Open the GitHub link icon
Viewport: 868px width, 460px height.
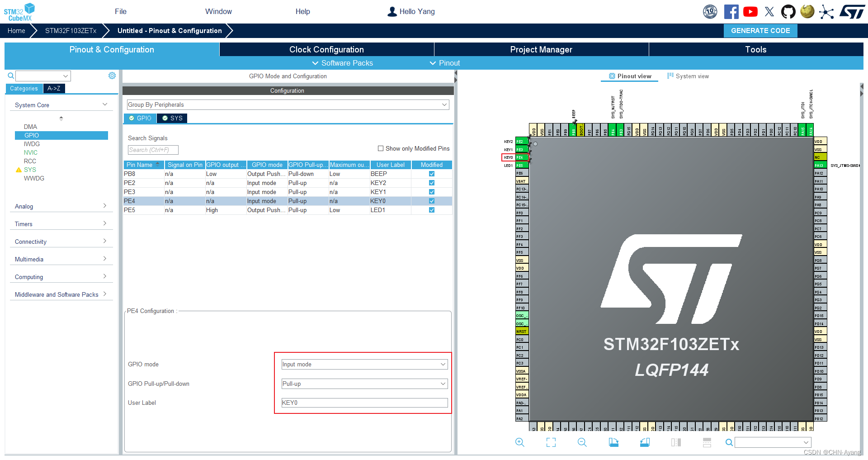click(788, 12)
